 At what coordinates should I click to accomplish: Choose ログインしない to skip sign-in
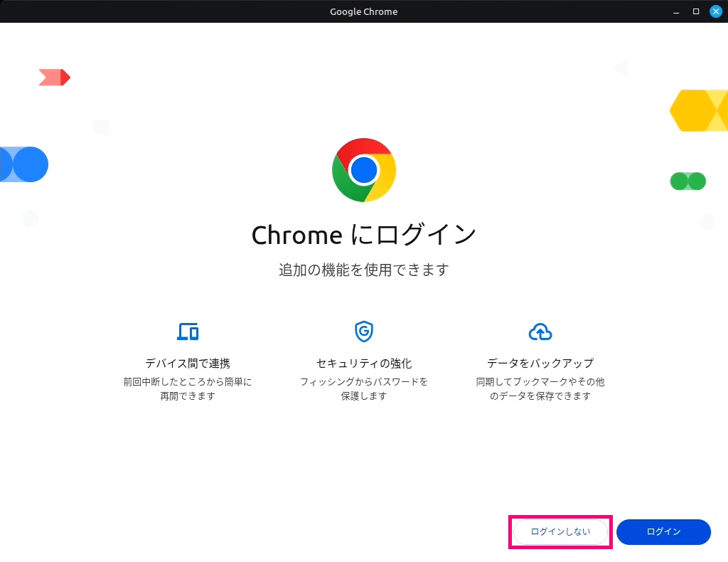pos(560,532)
